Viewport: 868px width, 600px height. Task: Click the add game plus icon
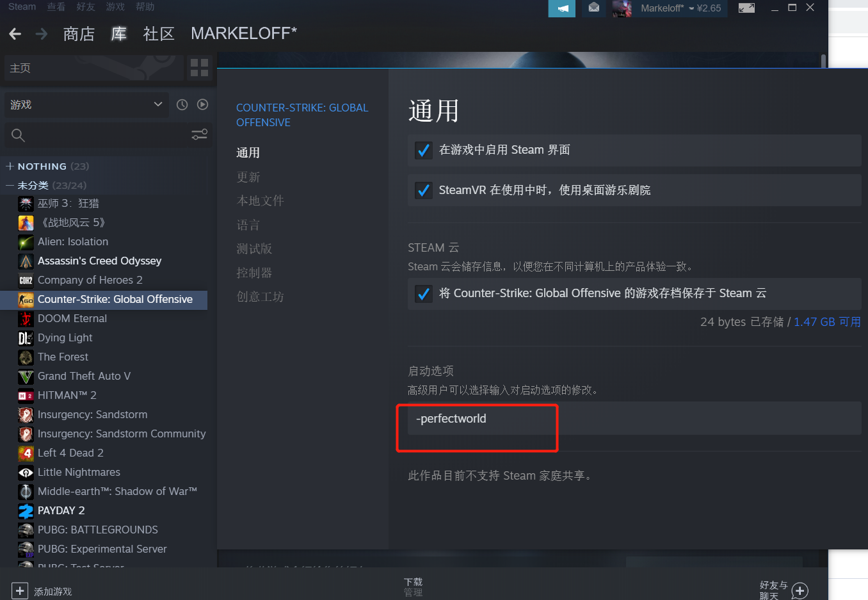20,591
